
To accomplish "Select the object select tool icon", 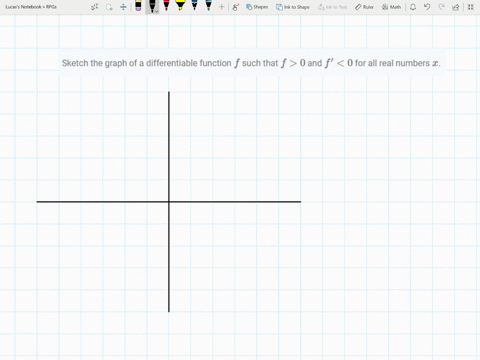I will pos(95,7).
